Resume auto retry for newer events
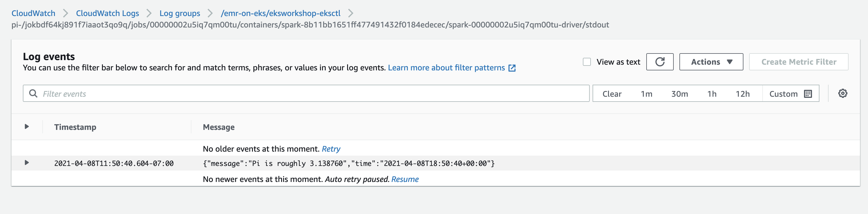The width and height of the screenshot is (868, 214). click(x=405, y=179)
